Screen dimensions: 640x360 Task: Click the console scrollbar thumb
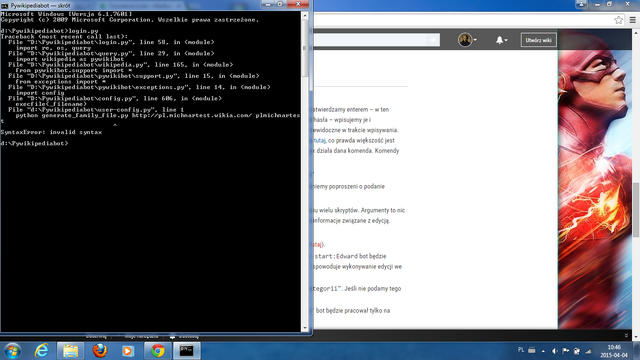304,48
